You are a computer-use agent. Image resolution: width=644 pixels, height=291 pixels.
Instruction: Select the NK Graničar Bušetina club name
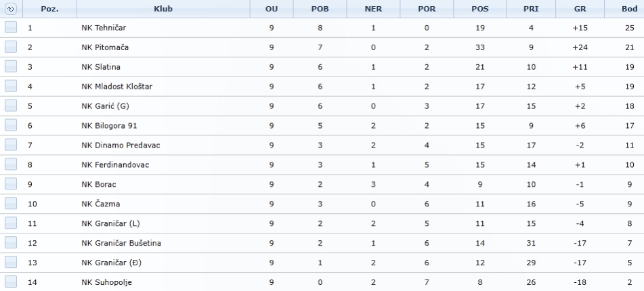point(121,243)
